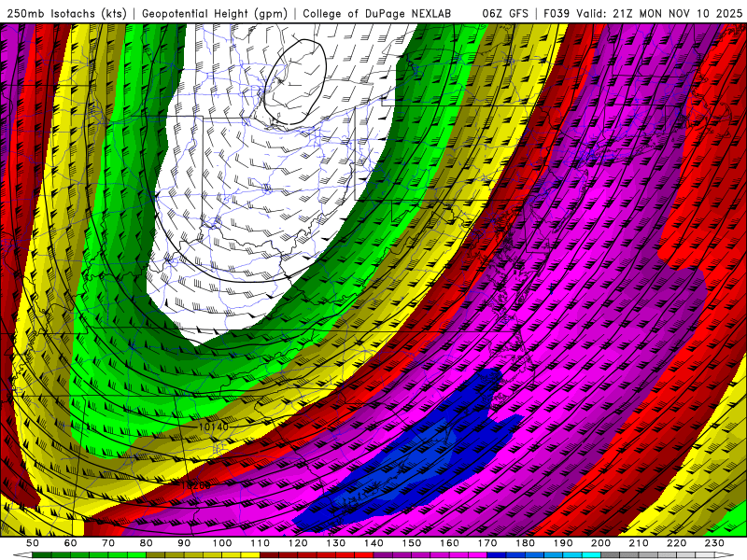The width and height of the screenshot is (747, 560).
Task: Click the 150 label on the color scale
Action: tap(412, 543)
